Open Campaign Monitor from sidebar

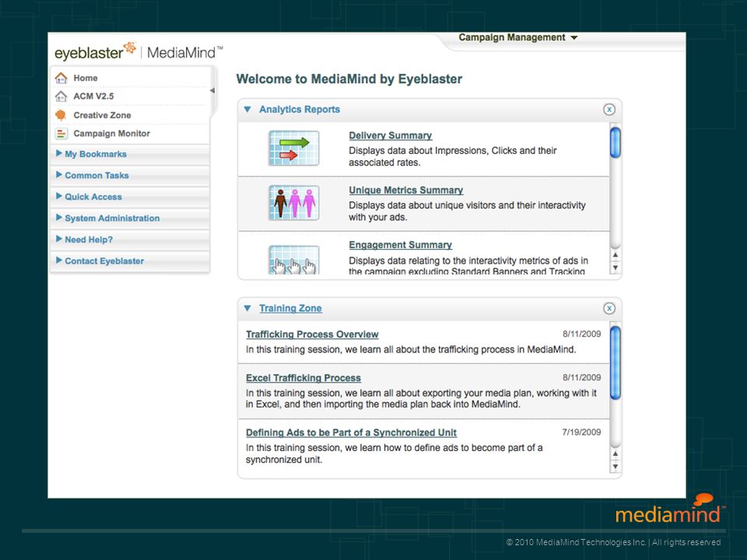(x=111, y=134)
